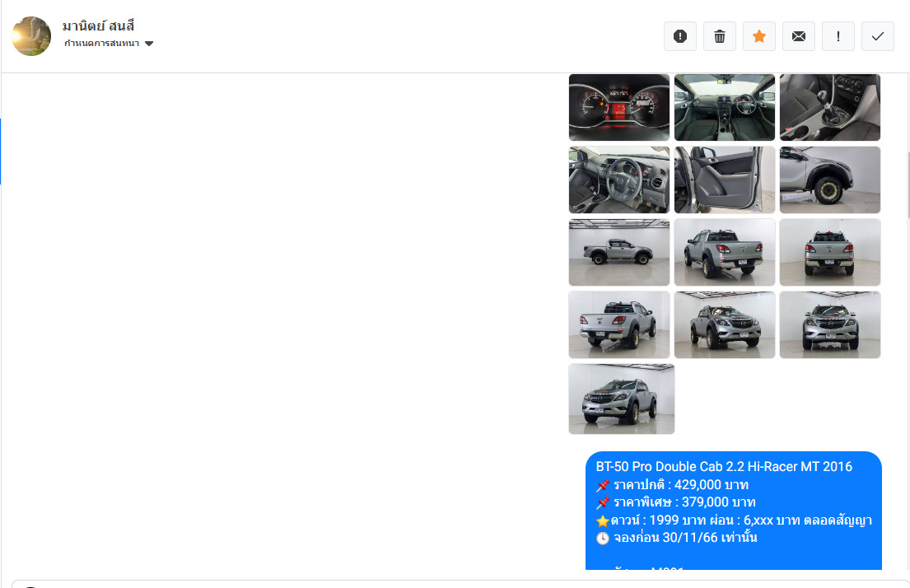This screenshot has height=588, width=910.
Task: Open the truck side profile photo
Action: click(x=619, y=253)
